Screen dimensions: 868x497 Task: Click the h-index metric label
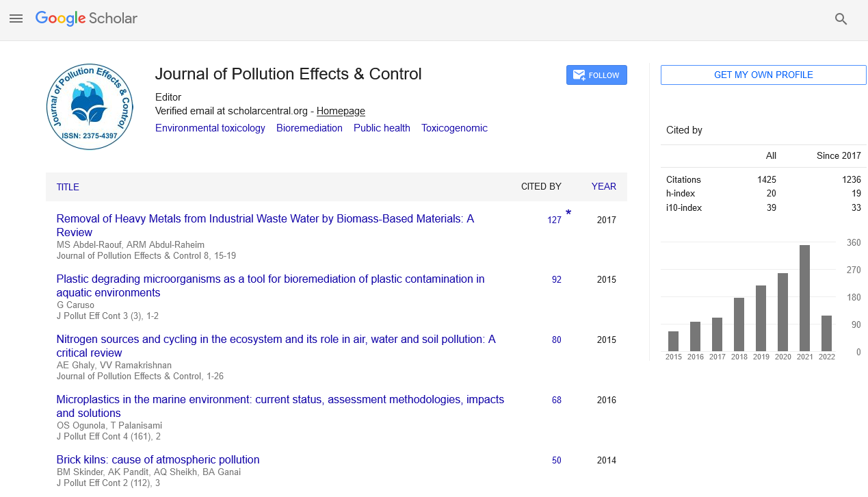(x=681, y=194)
